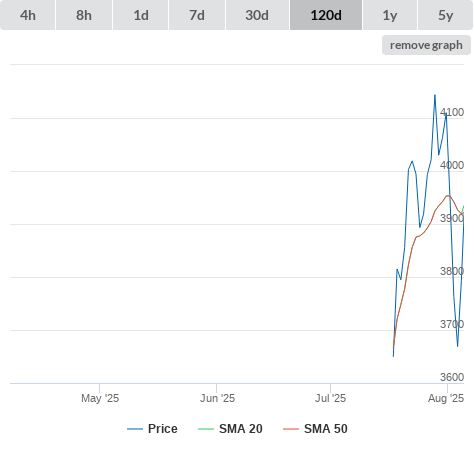This screenshot has width=474, height=455.
Task: Select the 8h time range tab
Action: pyautogui.click(x=84, y=15)
